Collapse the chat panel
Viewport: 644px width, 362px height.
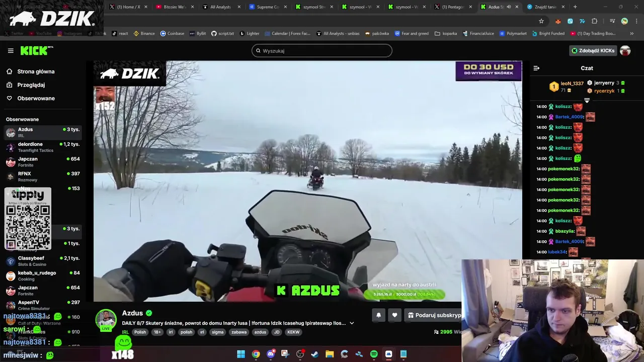(x=536, y=68)
